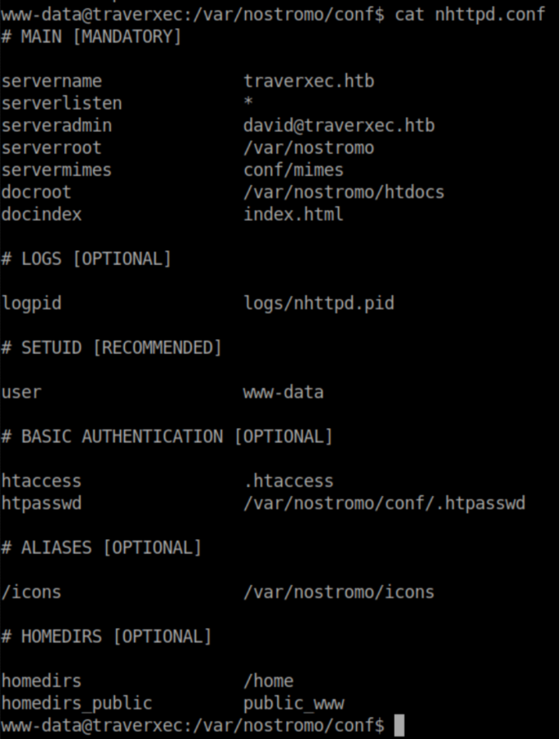560x739 pixels.
Task: Click the '# BASIC AUTHENTICATION [OPTIONAL]' header
Action: [167, 437]
